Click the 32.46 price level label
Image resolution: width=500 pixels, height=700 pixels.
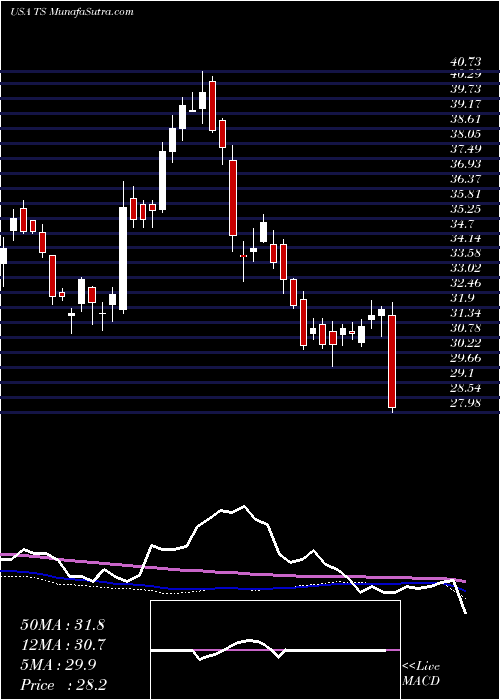[x=465, y=283]
